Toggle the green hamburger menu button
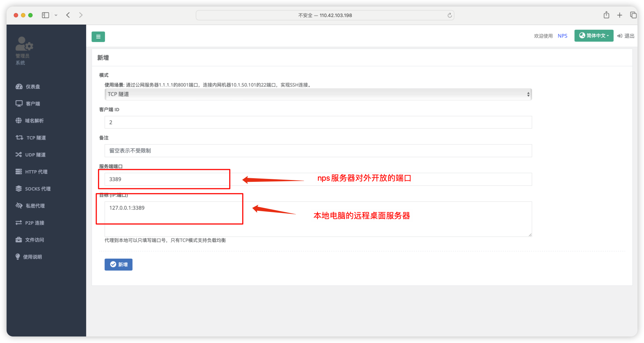Screen dimensions: 644x343 click(98, 37)
